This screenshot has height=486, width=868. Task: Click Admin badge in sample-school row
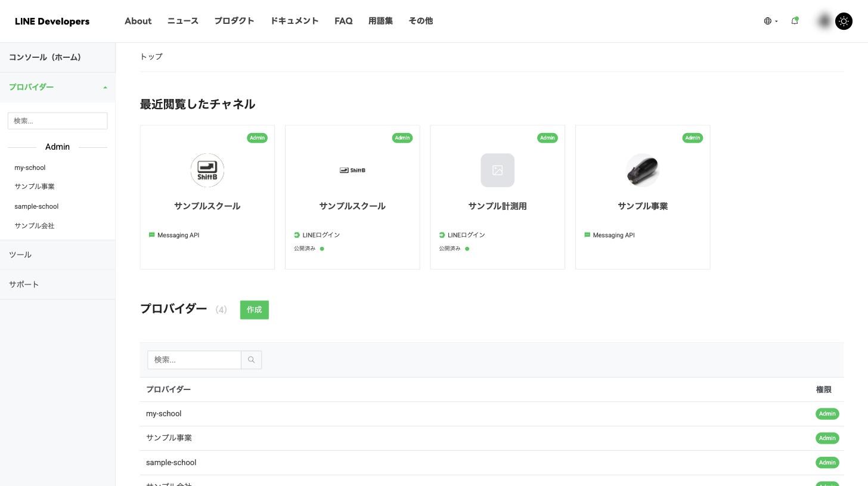tap(827, 463)
